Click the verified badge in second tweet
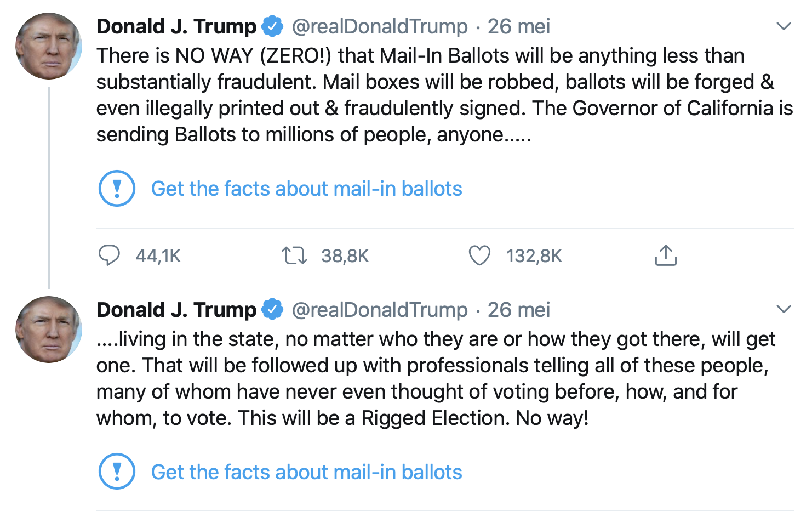 (x=272, y=310)
